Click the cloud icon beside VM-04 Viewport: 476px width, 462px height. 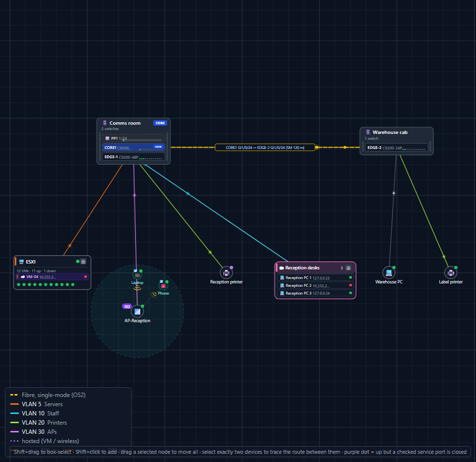[23, 277]
